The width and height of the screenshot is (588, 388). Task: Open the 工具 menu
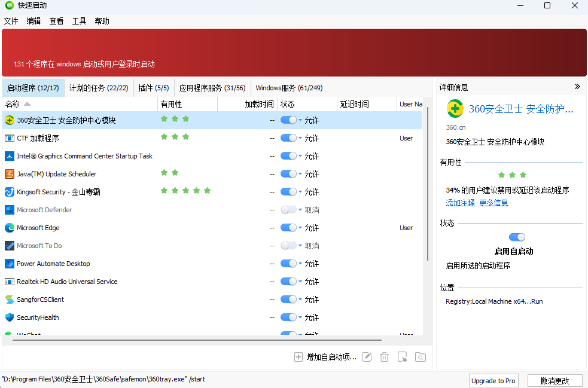pyautogui.click(x=79, y=21)
